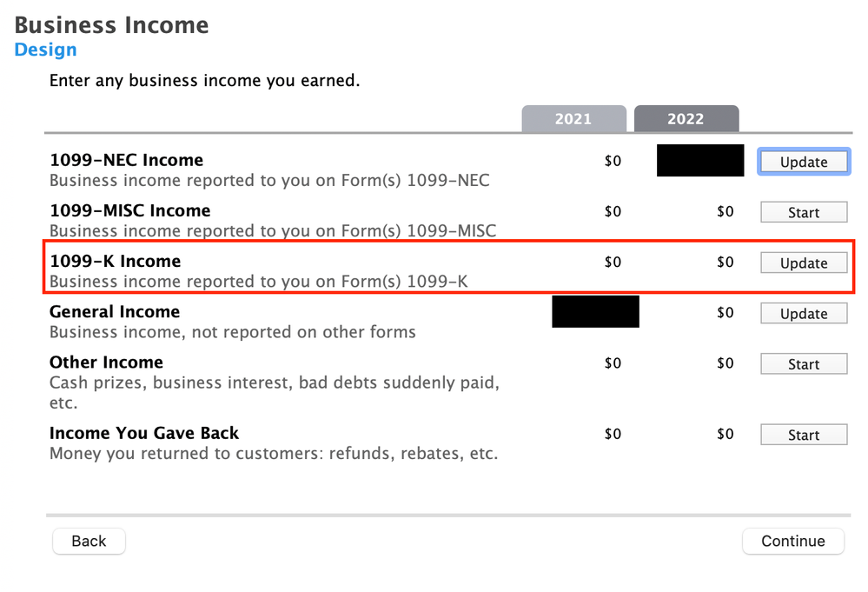Select the 2022 column tab
This screenshot has width=868, height=592.
686,119
